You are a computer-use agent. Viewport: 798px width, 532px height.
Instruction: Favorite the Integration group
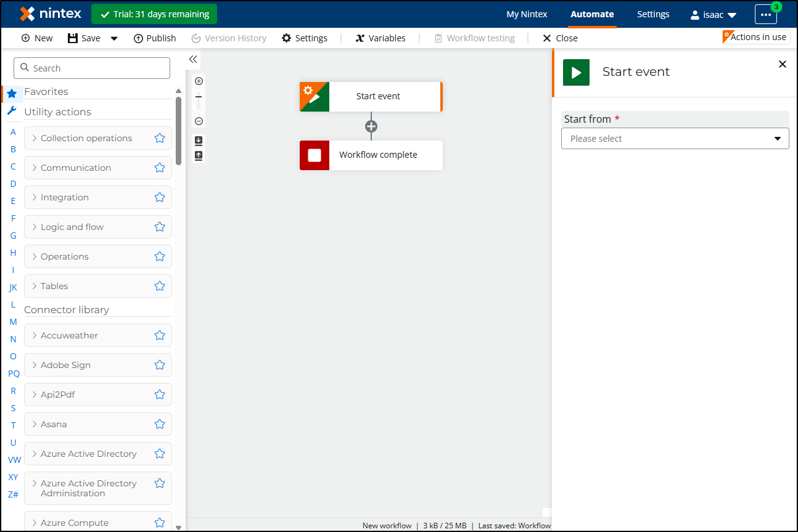point(160,197)
